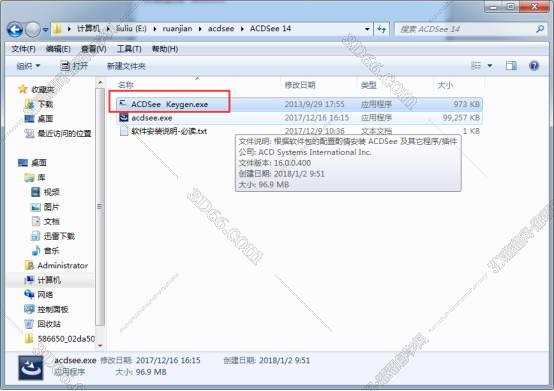
Task: Open the 文件(F) menu
Action: [x=23, y=49]
